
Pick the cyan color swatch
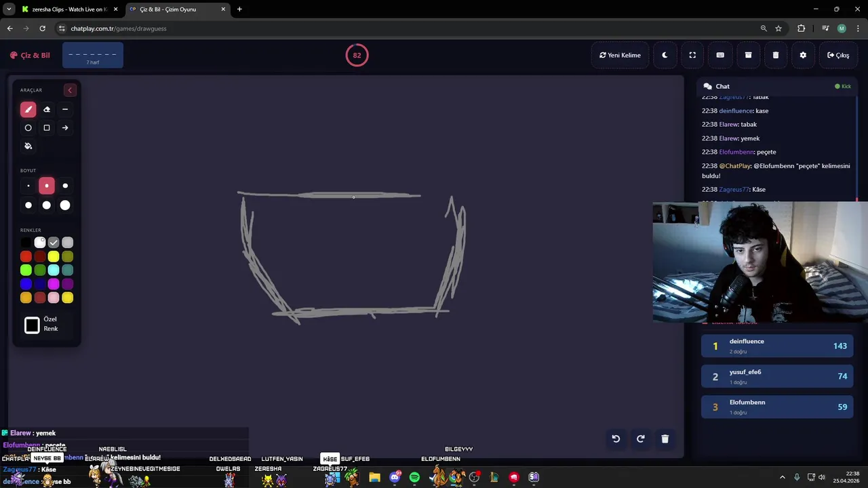click(54, 270)
